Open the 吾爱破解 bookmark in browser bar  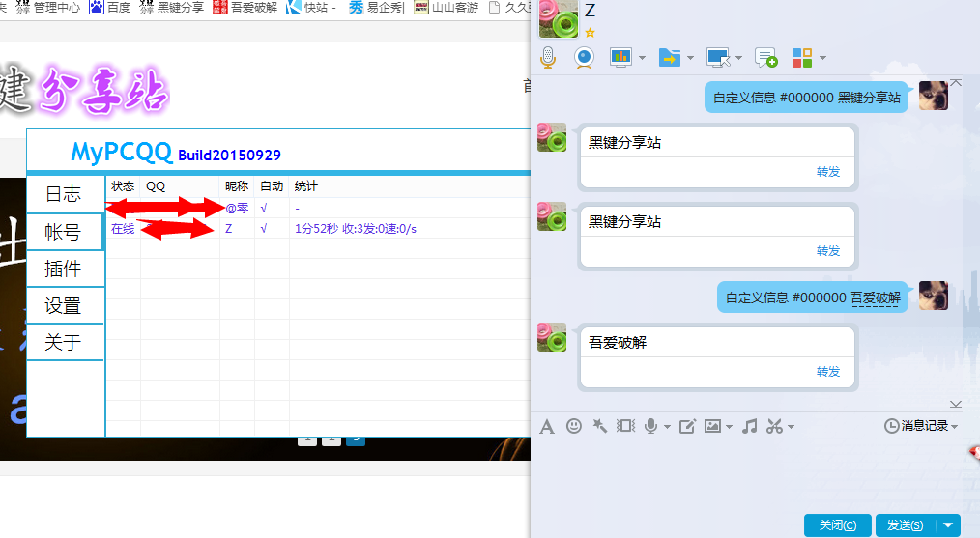point(245,8)
